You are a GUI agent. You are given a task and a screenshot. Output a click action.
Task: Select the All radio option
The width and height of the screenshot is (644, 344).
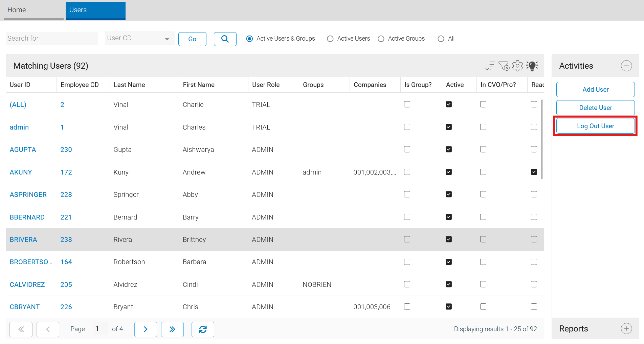441,39
